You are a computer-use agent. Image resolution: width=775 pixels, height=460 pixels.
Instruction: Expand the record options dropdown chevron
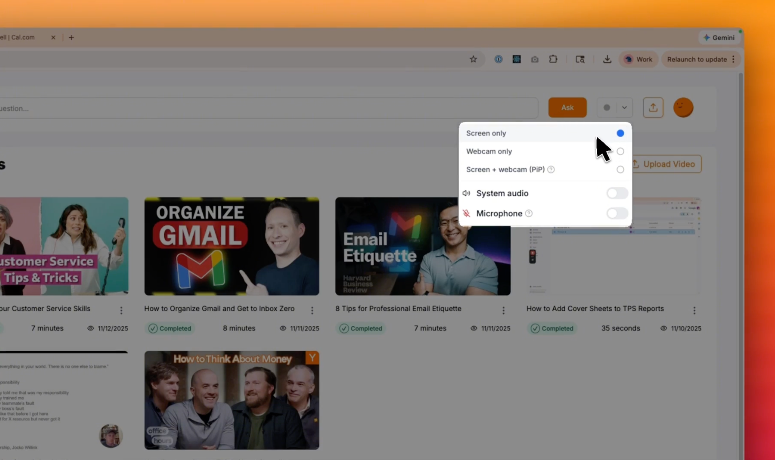click(625, 107)
